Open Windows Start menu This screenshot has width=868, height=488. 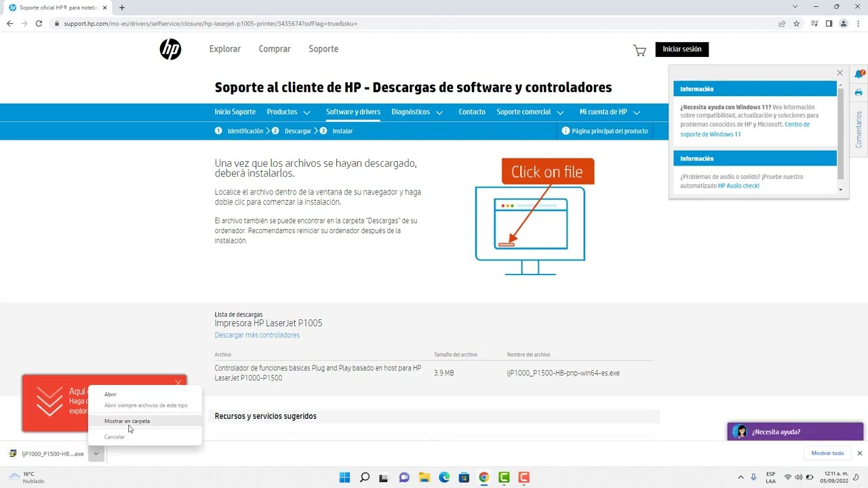[344, 477]
